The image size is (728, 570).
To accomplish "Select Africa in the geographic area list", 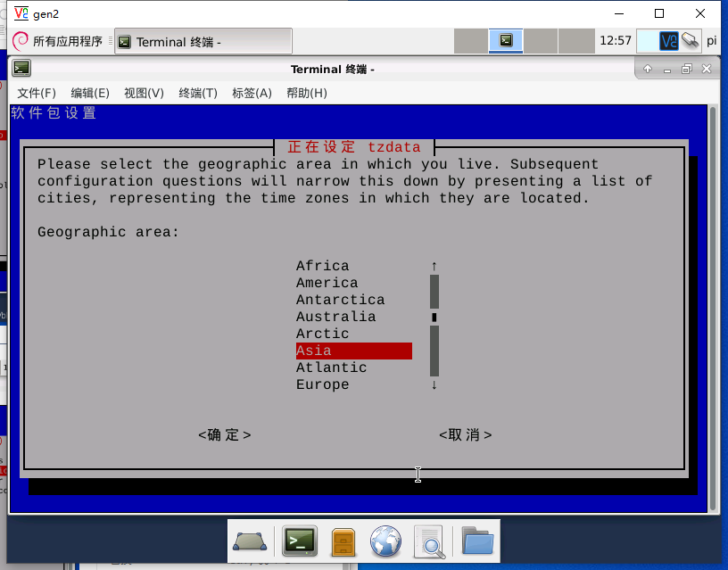I will tap(323, 266).
